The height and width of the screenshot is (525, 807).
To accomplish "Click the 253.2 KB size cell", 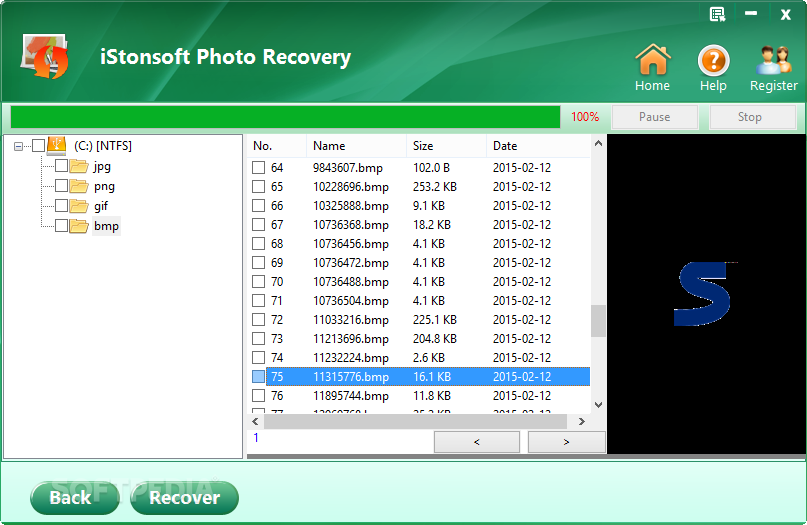I will point(435,186).
